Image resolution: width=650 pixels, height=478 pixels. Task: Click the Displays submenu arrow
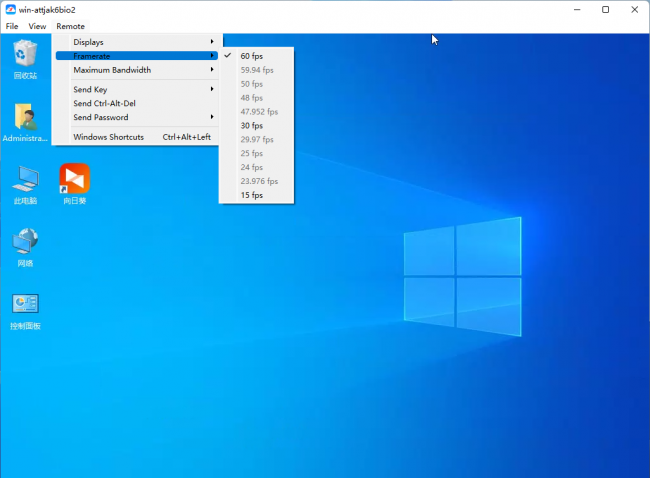pyautogui.click(x=212, y=41)
